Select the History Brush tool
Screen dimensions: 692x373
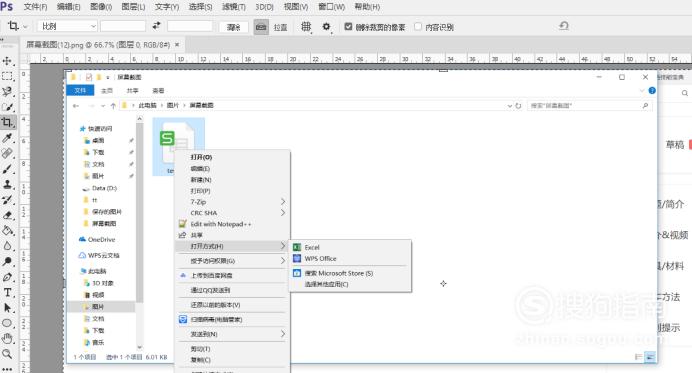point(7,200)
